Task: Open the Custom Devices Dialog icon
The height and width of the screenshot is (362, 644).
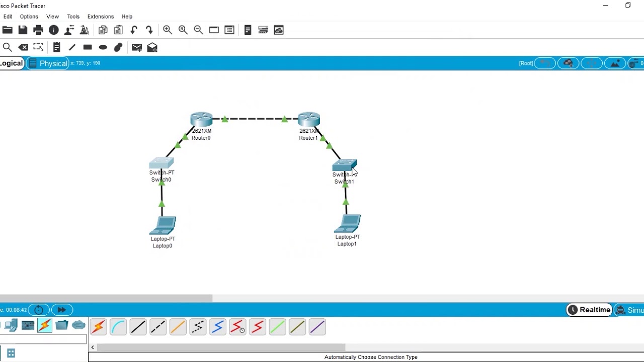Action: pyautogui.click(x=229, y=30)
